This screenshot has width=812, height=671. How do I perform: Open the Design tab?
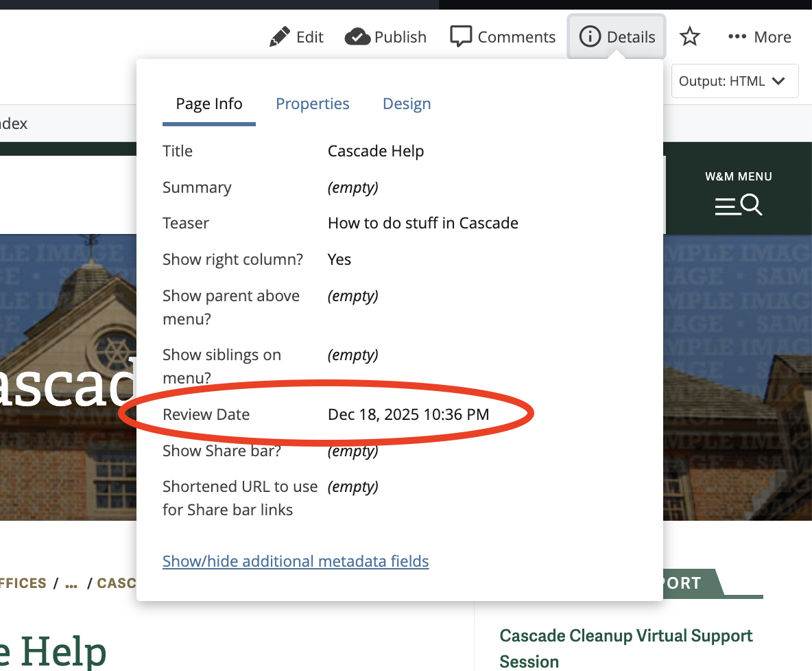[x=407, y=104]
